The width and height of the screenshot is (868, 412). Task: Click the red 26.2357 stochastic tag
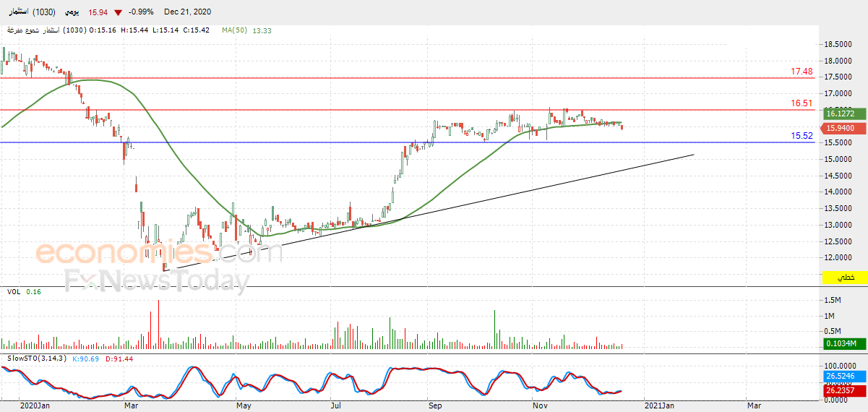(x=845, y=390)
